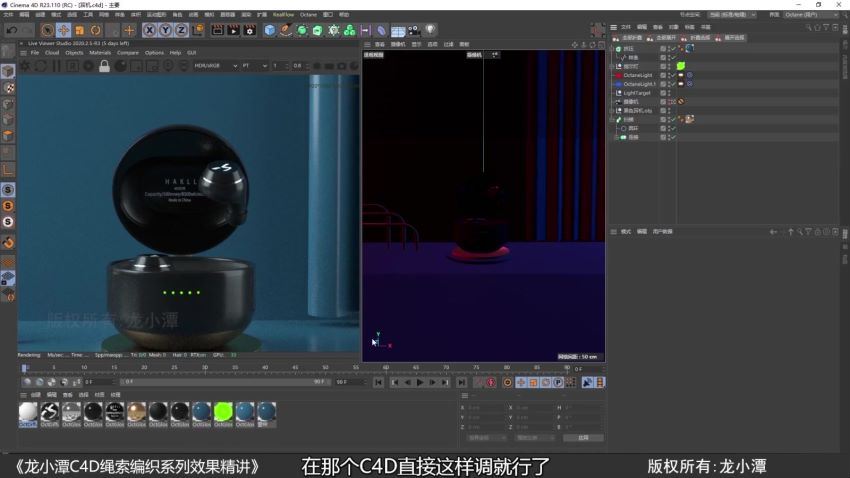The image size is (850, 478).
Task: Click the Go to end button in the timeline
Action: pyautogui.click(x=461, y=383)
